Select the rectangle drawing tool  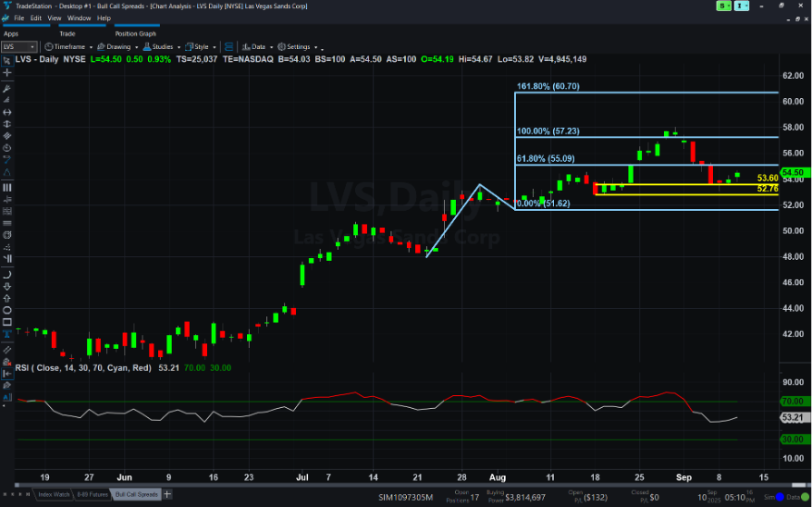click(x=7, y=322)
